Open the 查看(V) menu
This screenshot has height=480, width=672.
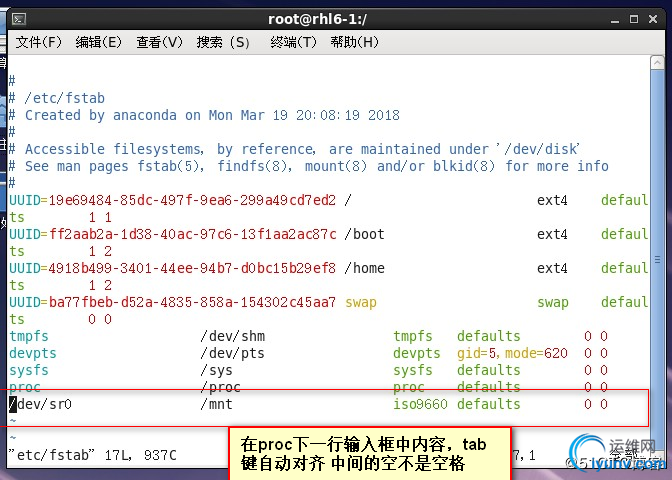pyautogui.click(x=159, y=42)
